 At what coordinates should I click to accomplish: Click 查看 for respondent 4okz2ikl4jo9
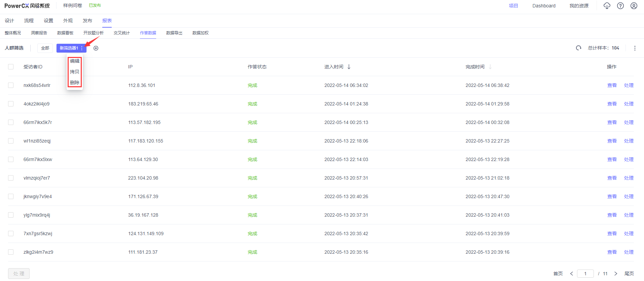click(612, 104)
